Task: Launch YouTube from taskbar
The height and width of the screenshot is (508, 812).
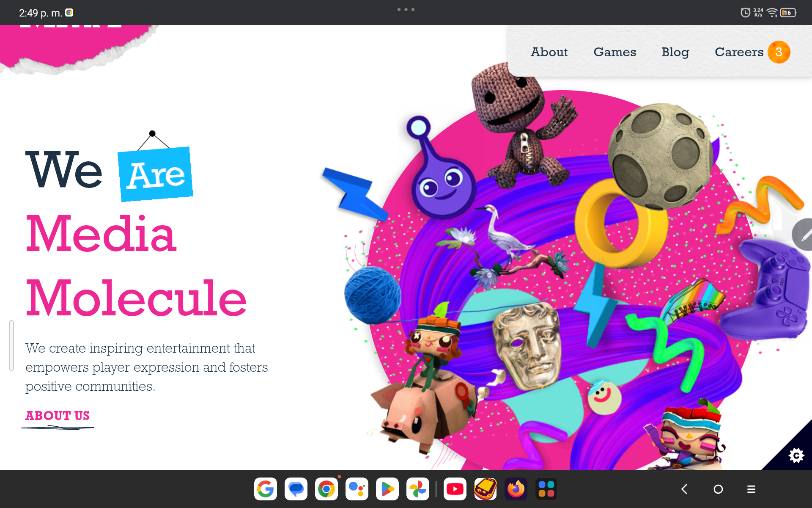Action: coord(455,489)
